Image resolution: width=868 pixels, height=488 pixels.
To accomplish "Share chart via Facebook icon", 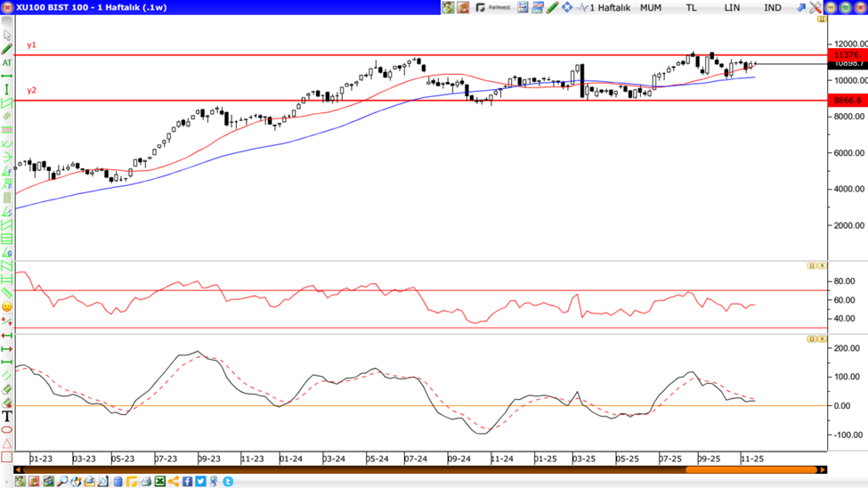I will point(188,482).
